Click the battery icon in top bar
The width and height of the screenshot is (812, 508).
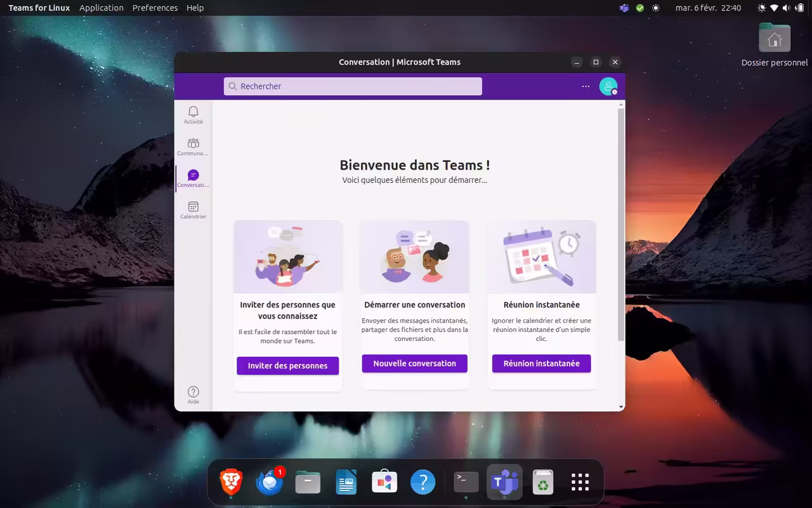[799, 8]
